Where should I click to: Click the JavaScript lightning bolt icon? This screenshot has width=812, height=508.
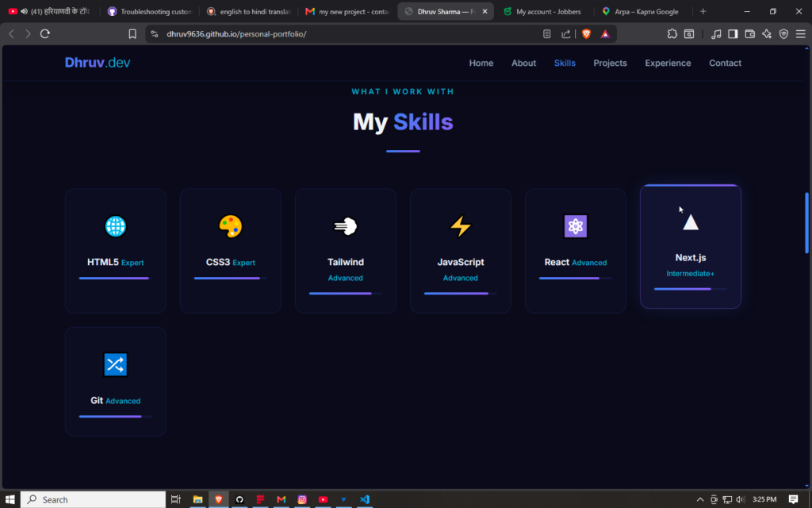[461, 226]
